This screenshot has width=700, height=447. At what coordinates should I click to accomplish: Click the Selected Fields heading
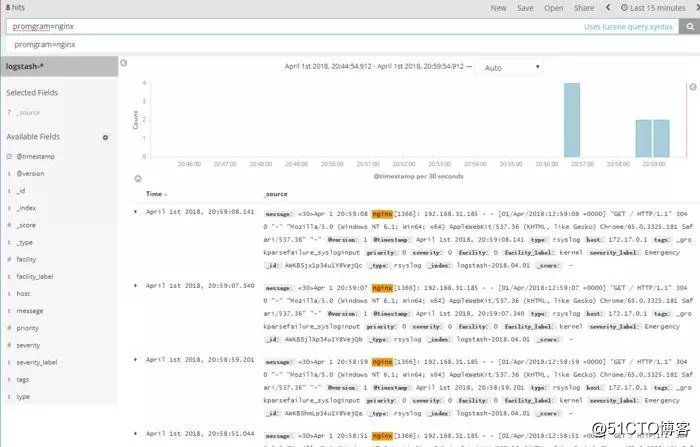pos(32,93)
